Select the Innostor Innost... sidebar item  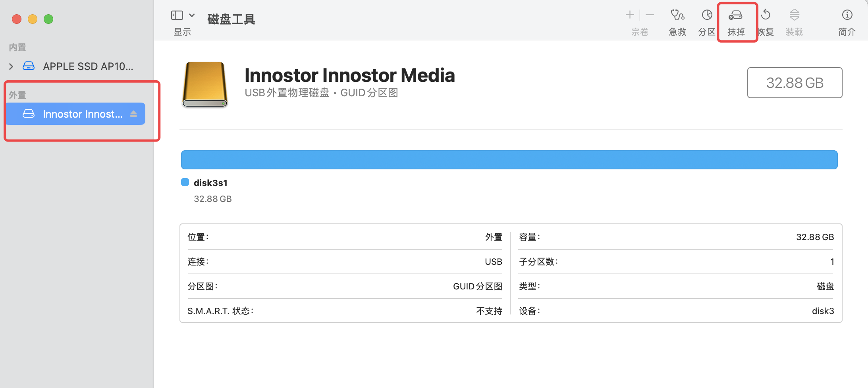(x=82, y=114)
